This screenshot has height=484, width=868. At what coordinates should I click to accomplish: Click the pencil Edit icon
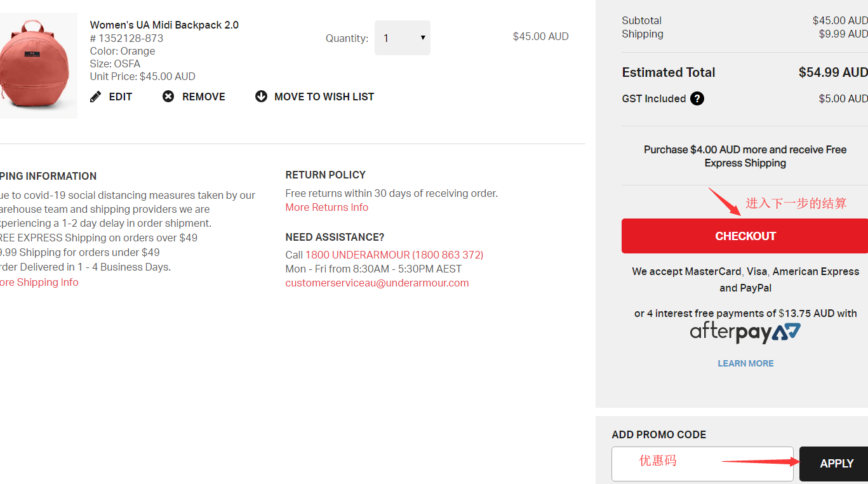pos(95,97)
